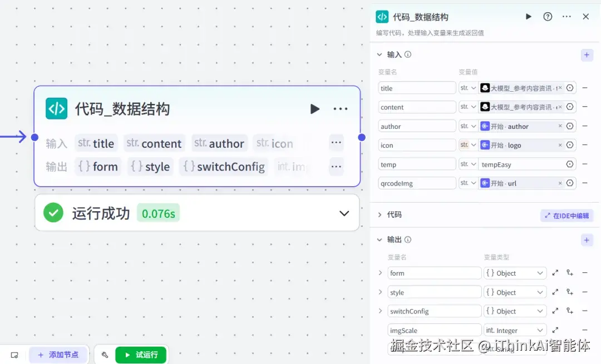Open the Object type dropdown for form
601x364 pixels.
coord(515,273)
